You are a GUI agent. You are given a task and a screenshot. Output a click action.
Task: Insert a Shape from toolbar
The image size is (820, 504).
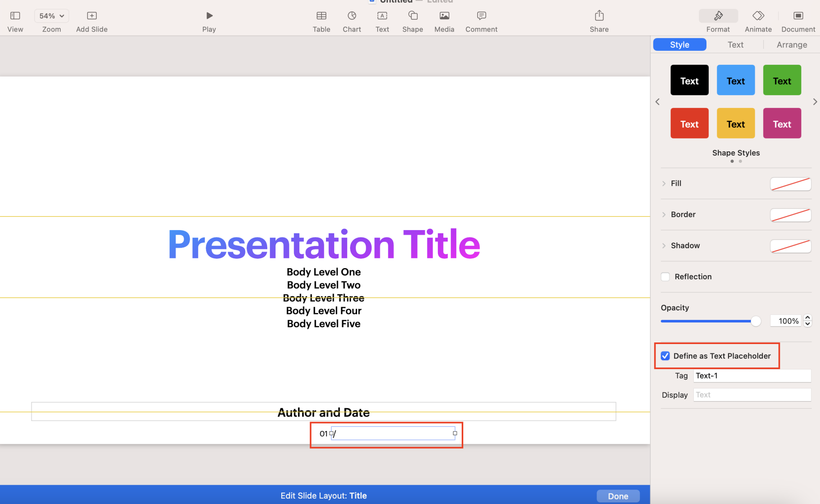click(x=412, y=16)
